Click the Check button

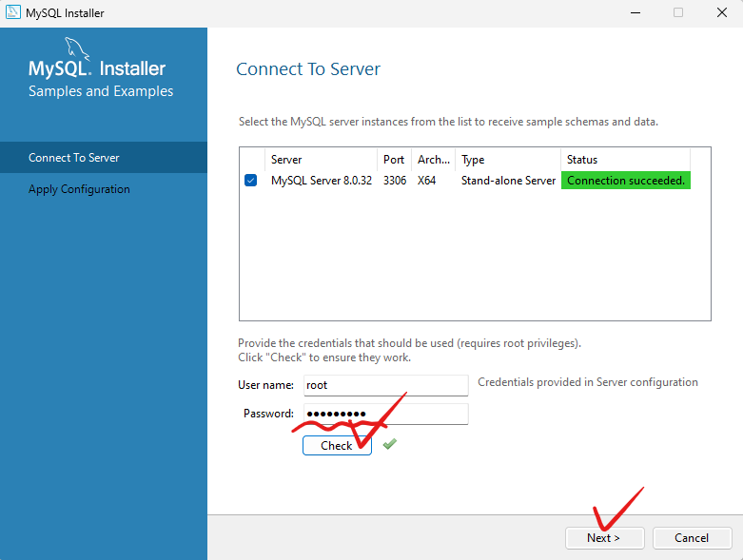point(337,446)
